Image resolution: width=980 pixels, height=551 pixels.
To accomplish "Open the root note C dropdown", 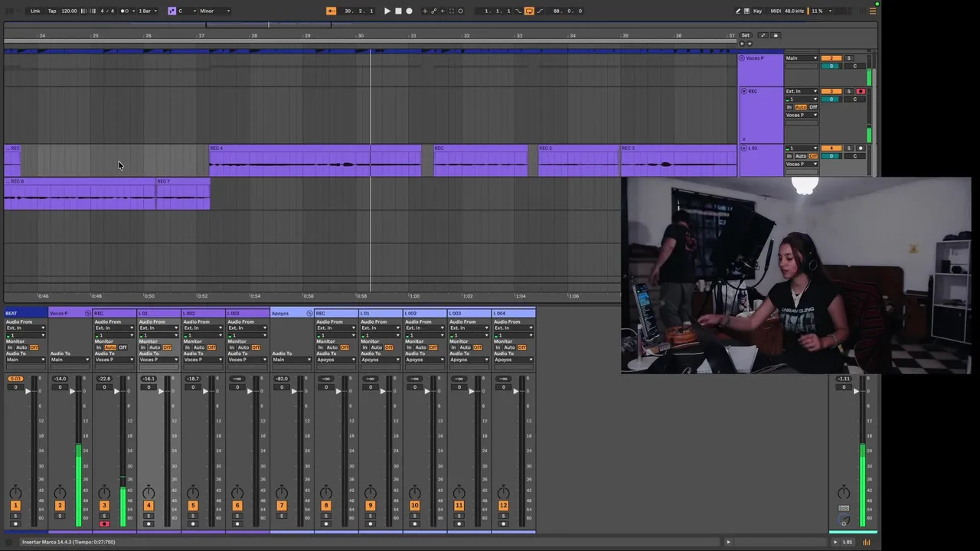I will click(188, 11).
